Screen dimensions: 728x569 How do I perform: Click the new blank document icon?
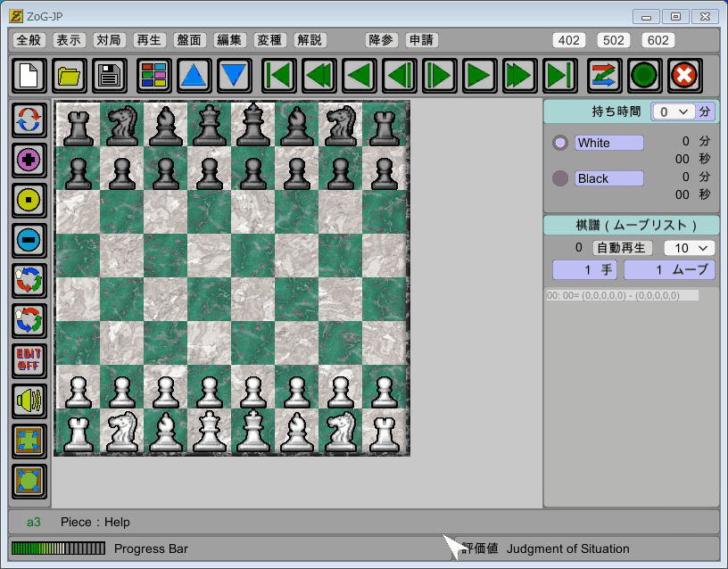coord(29,75)
